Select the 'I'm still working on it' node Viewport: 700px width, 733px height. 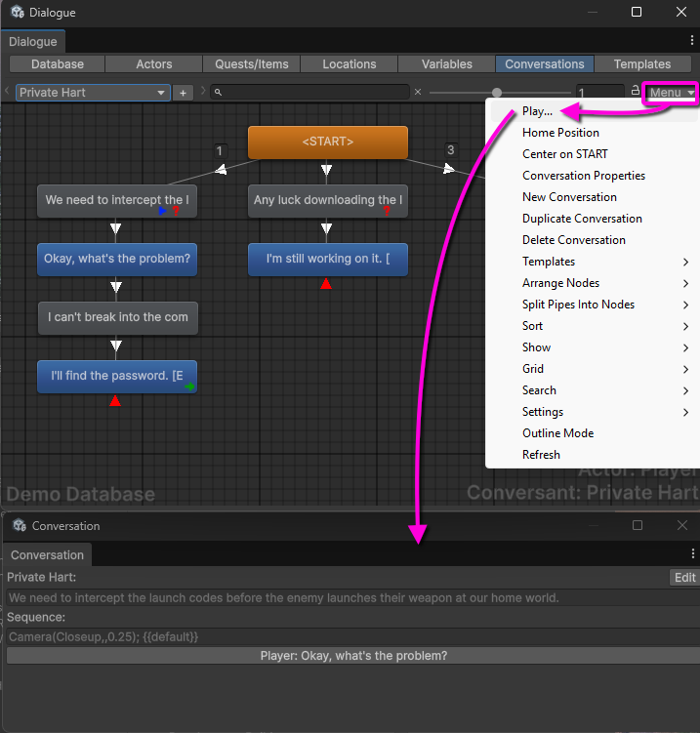pos(328,260)
